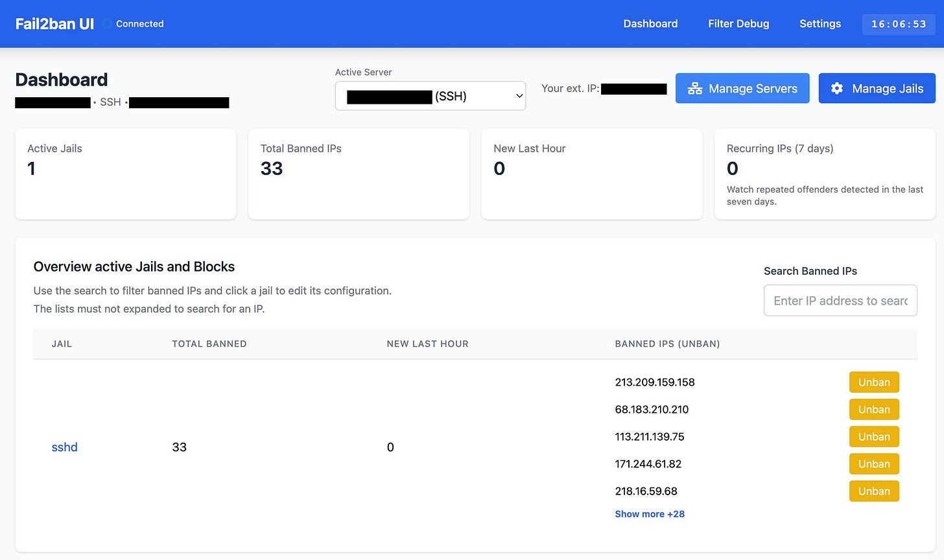Unban IP 171.244.61.82

[x=873, y=463]
